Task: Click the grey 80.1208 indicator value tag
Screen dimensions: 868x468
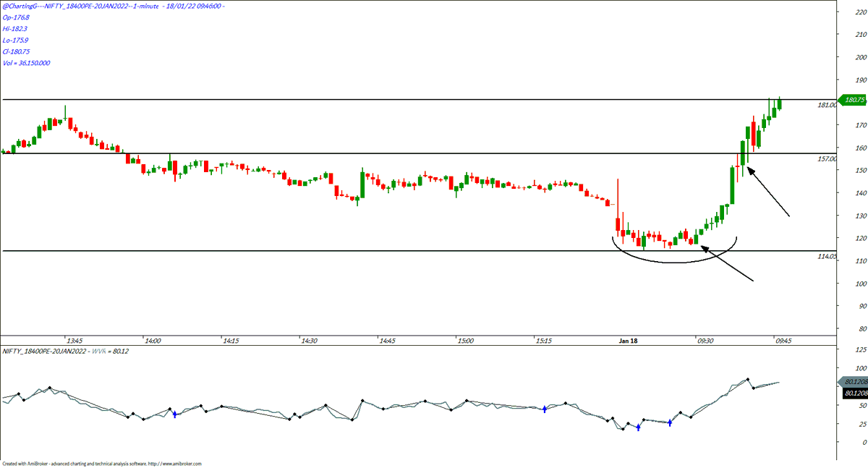Action: coord(851,382)
